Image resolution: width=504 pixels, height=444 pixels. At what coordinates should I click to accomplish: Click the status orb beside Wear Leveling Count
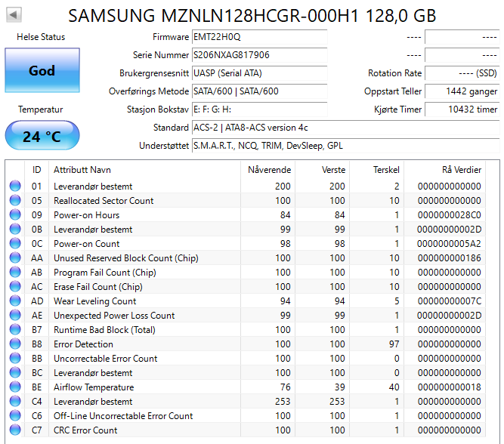click(15, 301)
